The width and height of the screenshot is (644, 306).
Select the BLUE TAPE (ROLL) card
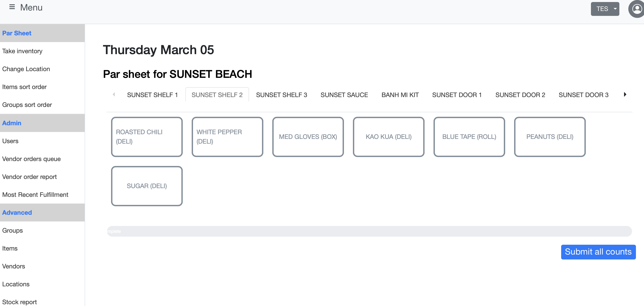[469, 137]
